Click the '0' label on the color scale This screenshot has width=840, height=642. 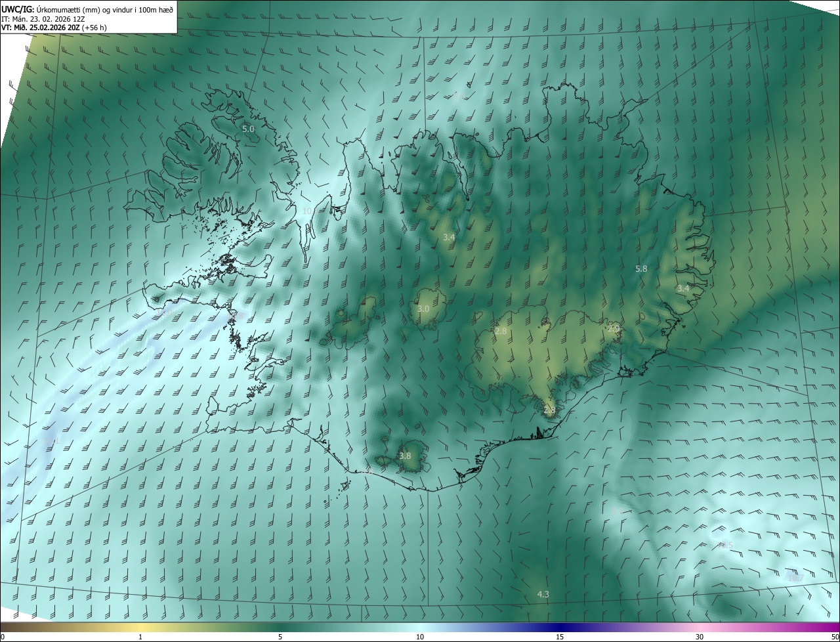coord(3,637)
